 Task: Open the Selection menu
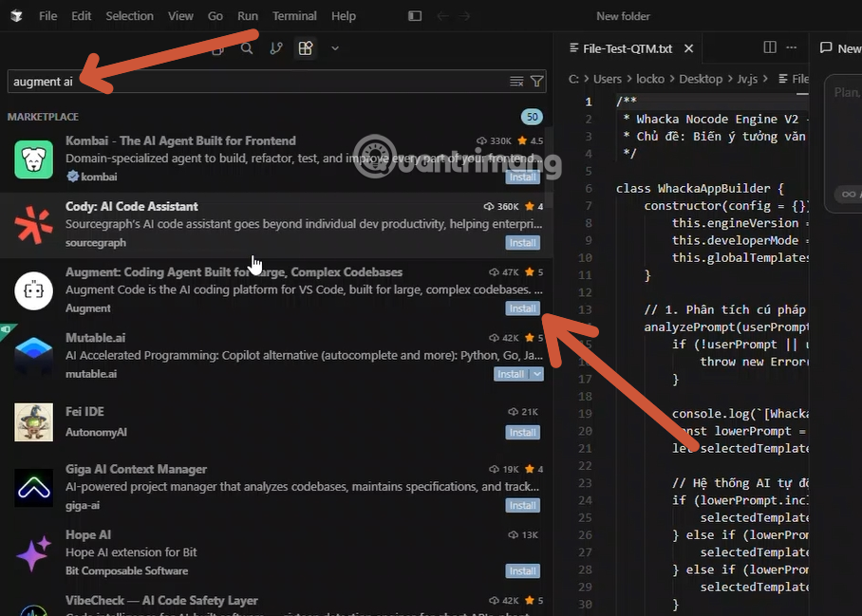pos(130,16)
